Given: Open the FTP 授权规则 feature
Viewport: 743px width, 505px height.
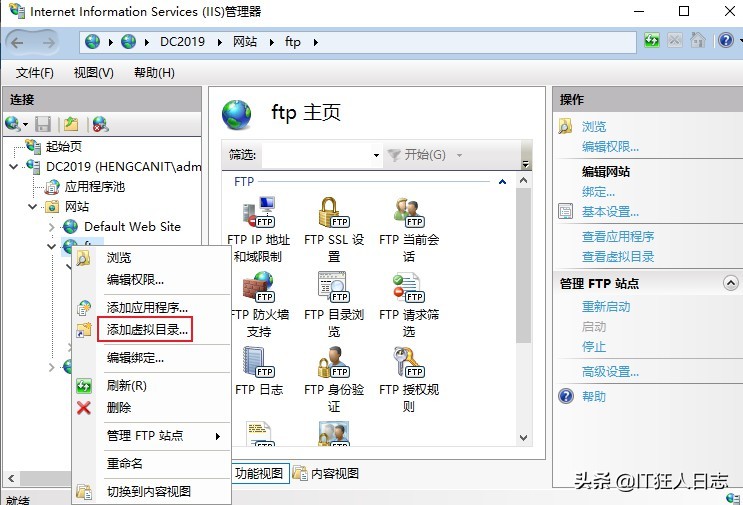Looking at the screenshot, I should (409, 379).
